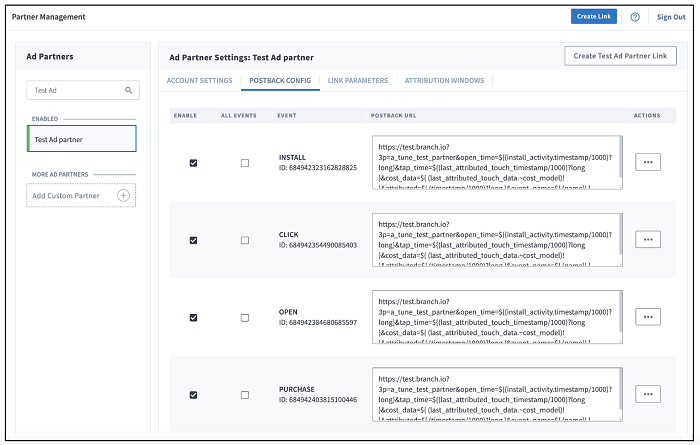Select the Attribution Windows tab
700x445 pixels.
(444, 81)
